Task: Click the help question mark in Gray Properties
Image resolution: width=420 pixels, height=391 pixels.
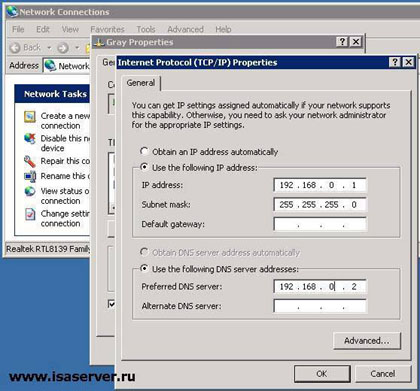Action: click(x=342, y=42)
